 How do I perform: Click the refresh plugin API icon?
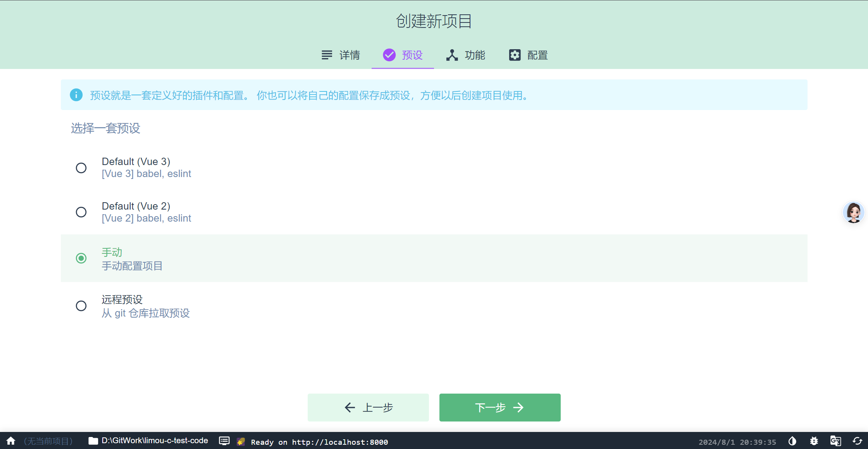click(x=857, y=441)
